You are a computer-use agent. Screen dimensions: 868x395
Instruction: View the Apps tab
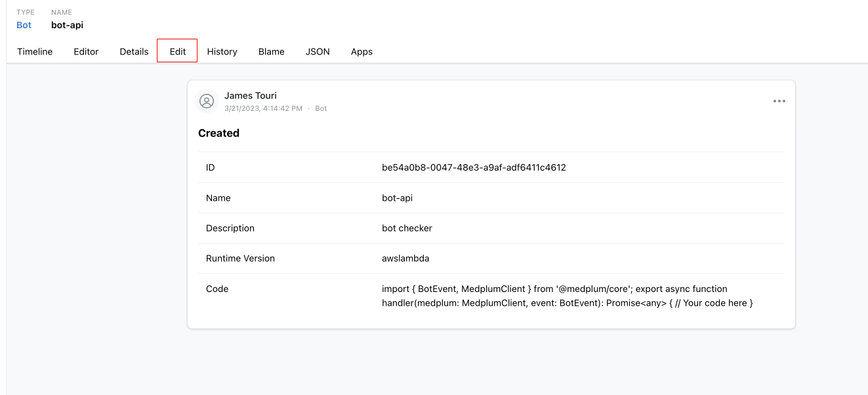point(362,51)
